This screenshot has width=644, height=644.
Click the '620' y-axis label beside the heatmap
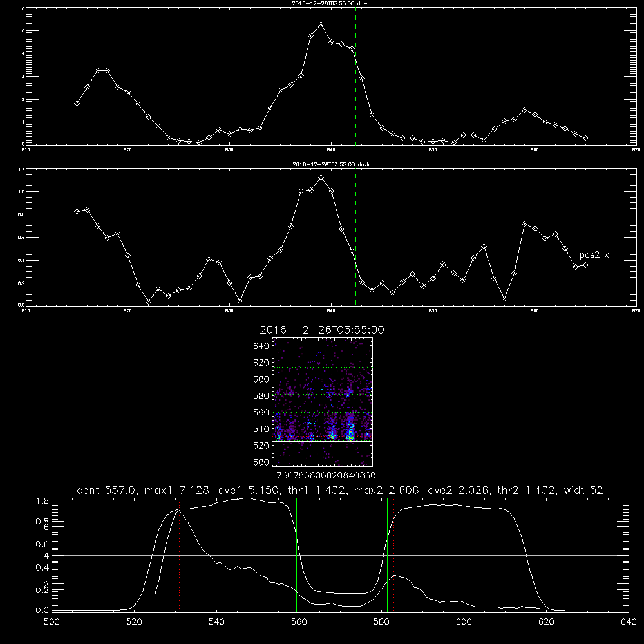tap(261, 363)
